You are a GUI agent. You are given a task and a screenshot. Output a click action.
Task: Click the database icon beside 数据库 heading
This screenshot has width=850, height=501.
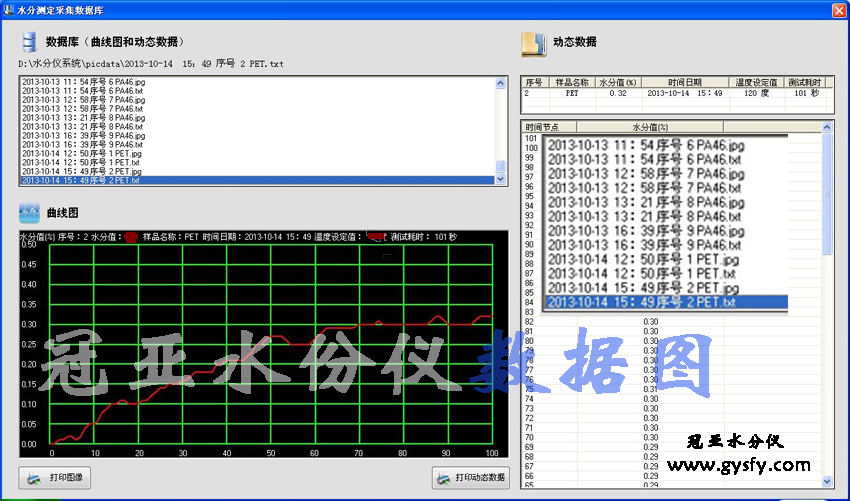coord(29,42)
